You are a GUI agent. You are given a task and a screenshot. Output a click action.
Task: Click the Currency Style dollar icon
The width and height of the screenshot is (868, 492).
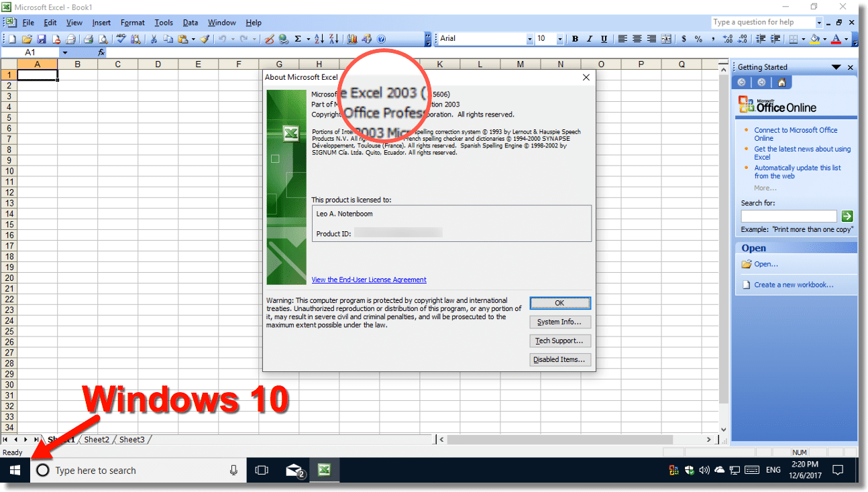tap(684, 39)
